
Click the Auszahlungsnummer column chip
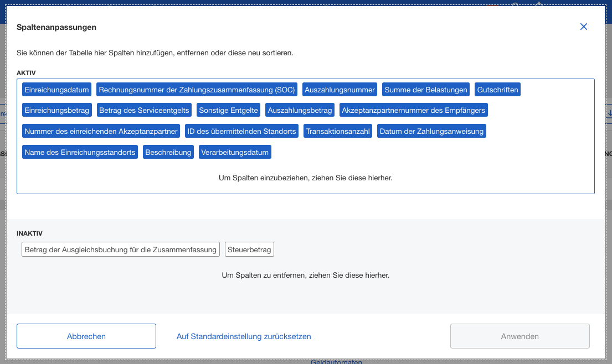point(340,89)
